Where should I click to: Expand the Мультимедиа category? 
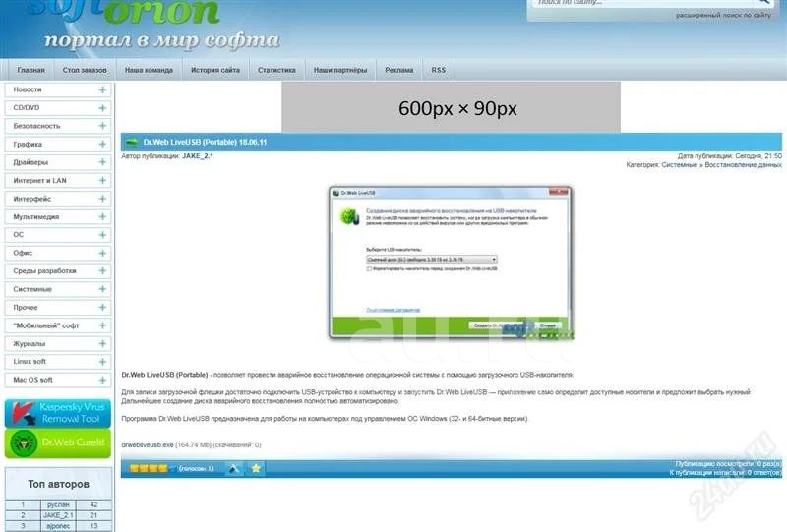(102, 216)
